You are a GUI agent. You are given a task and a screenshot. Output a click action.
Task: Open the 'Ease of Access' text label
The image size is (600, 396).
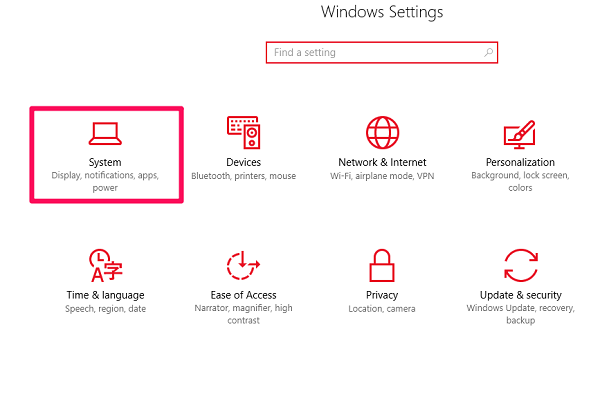point(243,295)
